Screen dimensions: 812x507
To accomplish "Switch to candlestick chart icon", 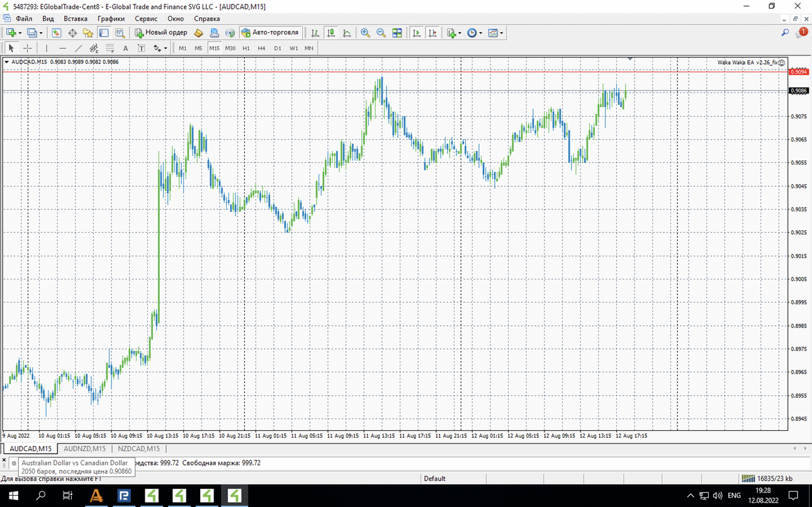I will click(x=331, y=33).
